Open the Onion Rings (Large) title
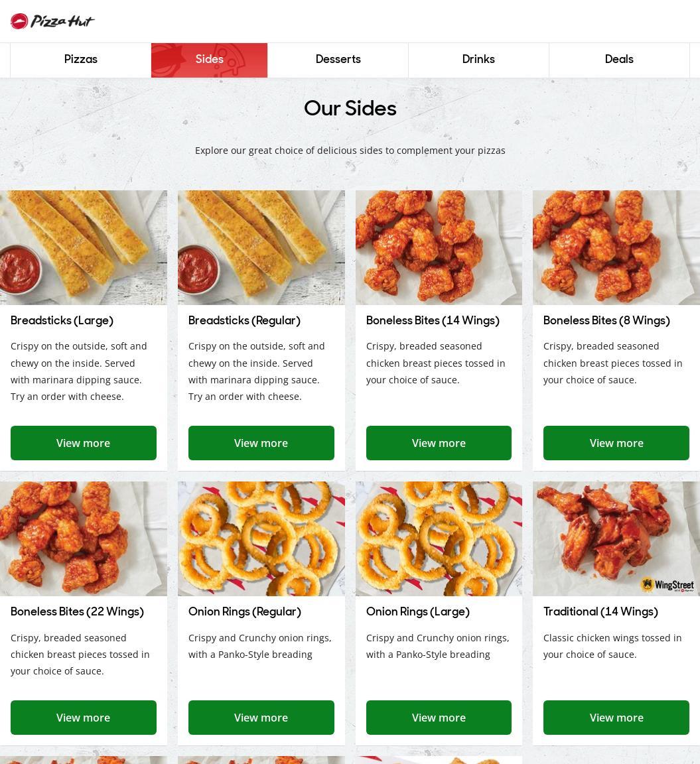 (x=418, y=611)
